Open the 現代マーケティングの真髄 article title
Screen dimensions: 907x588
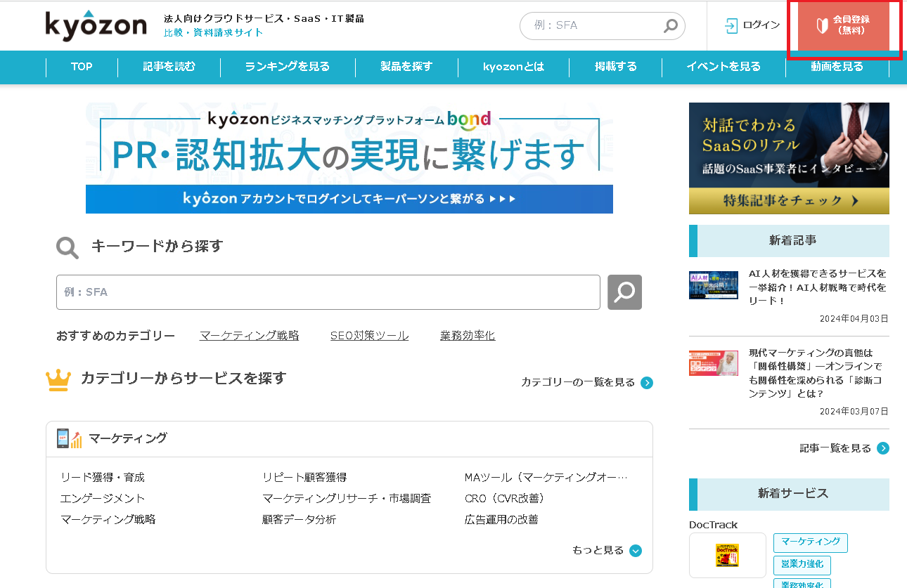[816, 373]
